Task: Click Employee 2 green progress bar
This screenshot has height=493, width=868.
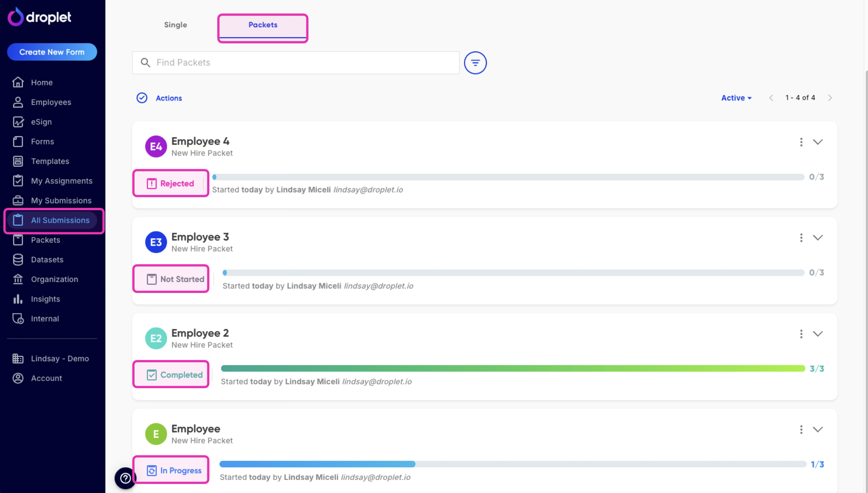Action: [513, 368]
